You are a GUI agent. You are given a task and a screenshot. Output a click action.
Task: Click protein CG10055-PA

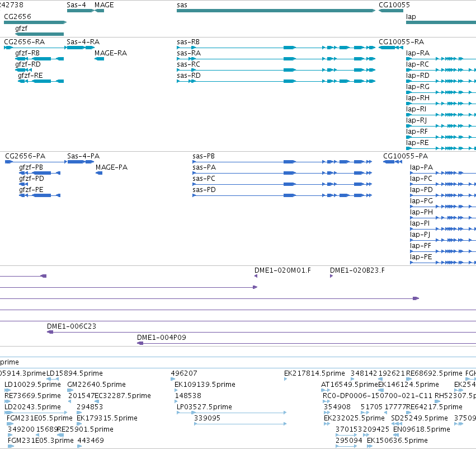(x=393, y=162)
